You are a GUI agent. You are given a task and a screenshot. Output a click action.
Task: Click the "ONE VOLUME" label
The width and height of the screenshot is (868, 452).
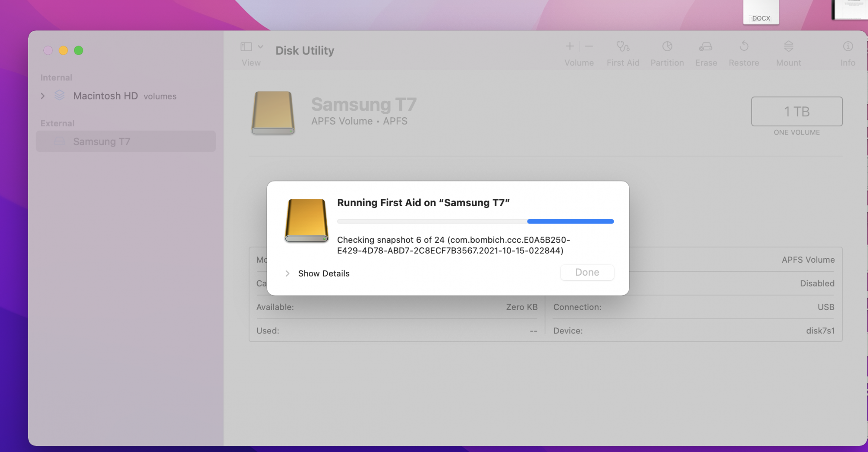tap(797, 132)
